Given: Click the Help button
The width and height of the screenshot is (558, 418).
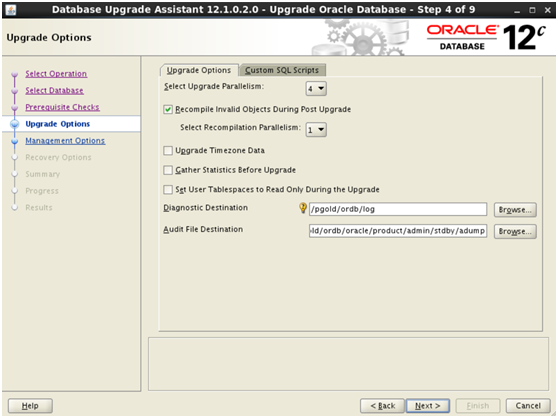Looking at the screenshot, I should click(30, 406).
